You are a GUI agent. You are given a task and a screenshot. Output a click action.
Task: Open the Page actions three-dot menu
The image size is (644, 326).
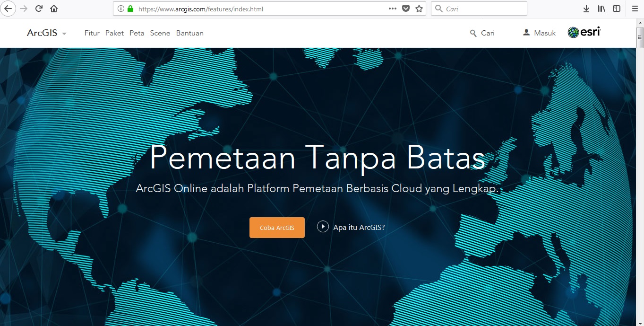[x=392, y=9]
